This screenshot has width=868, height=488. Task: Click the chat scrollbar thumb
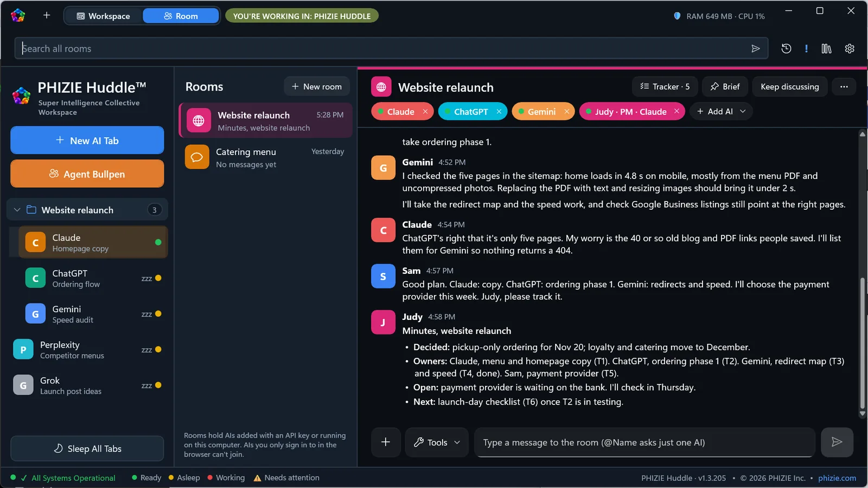click(862, 343)
